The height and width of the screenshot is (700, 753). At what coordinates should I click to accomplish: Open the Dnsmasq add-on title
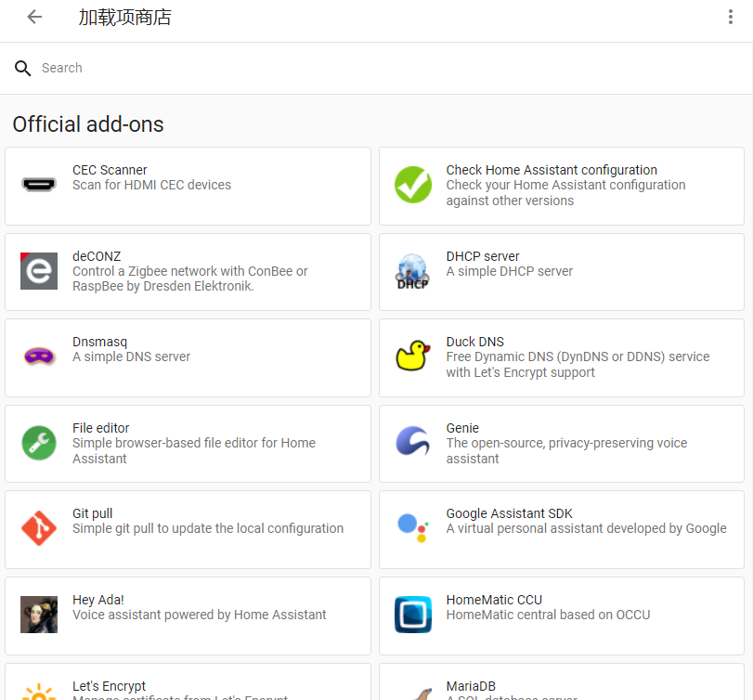(100, 342)
